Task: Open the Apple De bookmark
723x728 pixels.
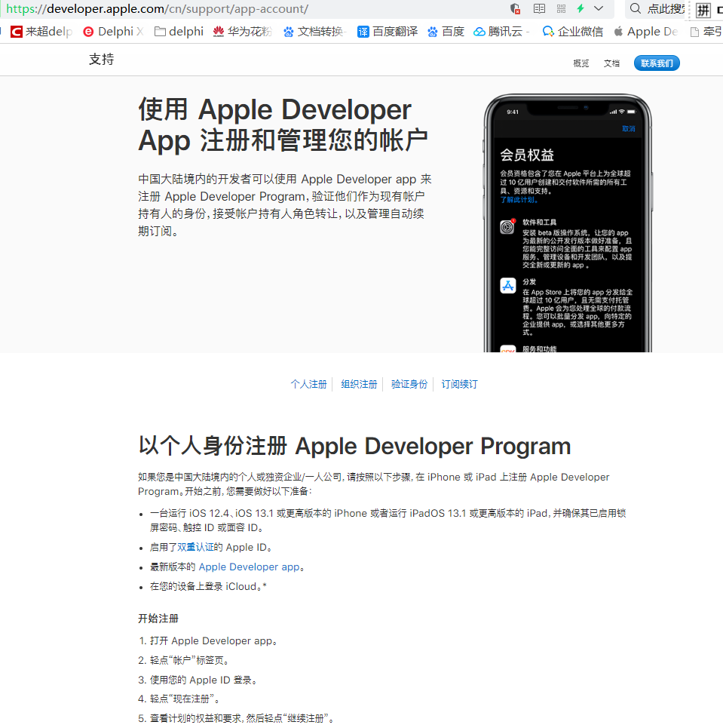Action: point(645,32)
